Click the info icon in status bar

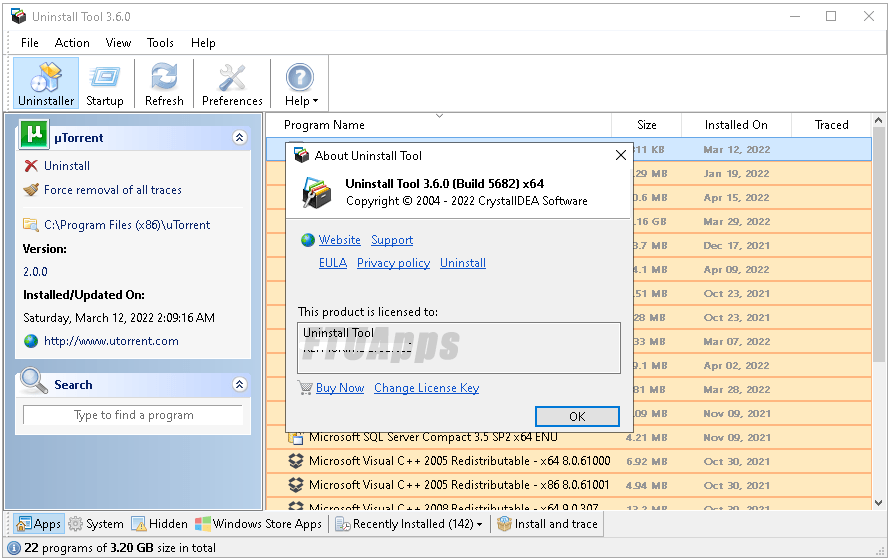tap(14, 548)
